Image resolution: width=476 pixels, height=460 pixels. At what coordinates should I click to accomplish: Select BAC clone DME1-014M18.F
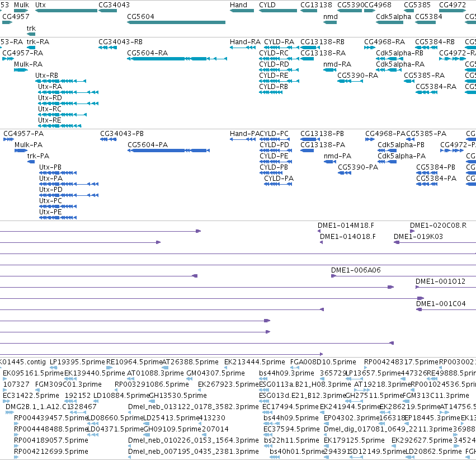tap(319, 231)
